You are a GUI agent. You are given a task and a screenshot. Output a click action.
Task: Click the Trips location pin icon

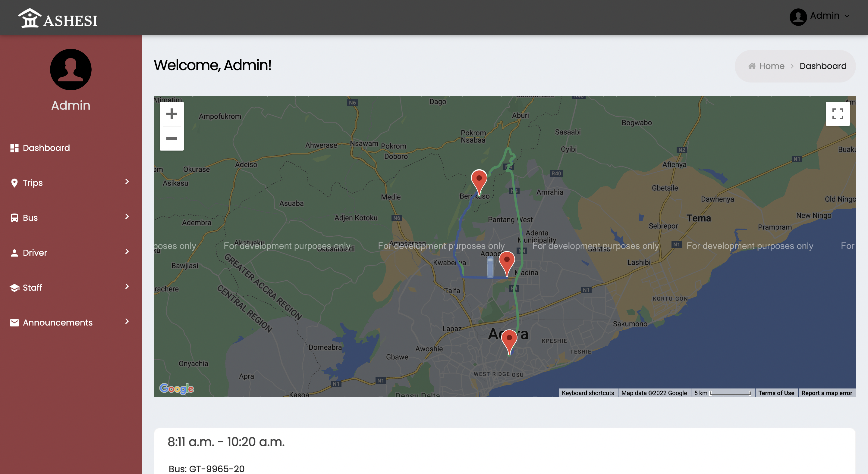[14, 183]
